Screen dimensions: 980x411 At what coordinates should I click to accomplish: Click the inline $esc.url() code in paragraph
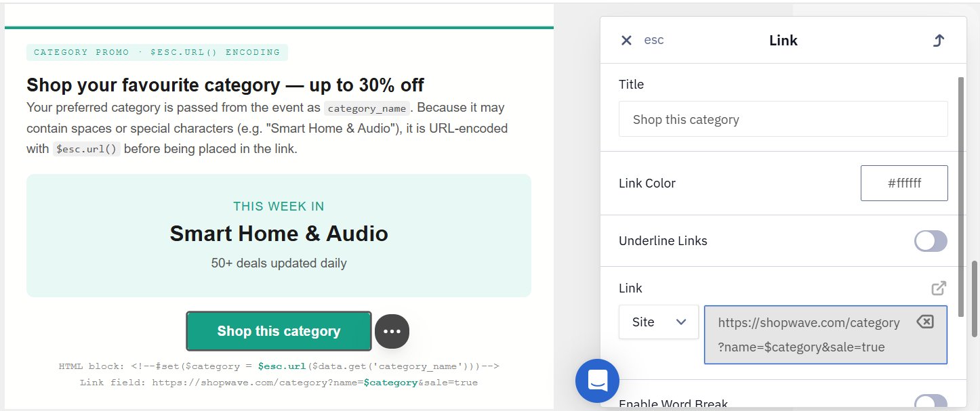click(87, 149)
